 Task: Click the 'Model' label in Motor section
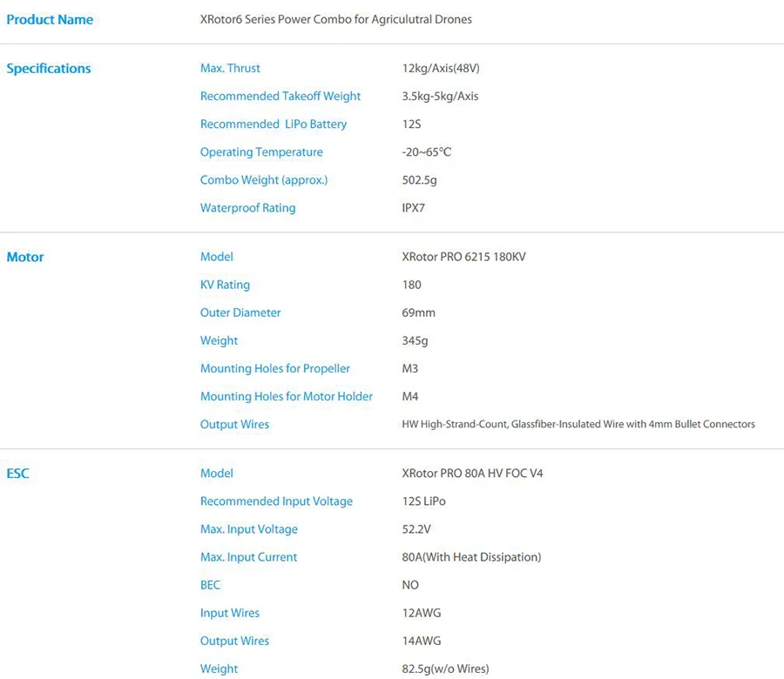(x=217, y=257)
